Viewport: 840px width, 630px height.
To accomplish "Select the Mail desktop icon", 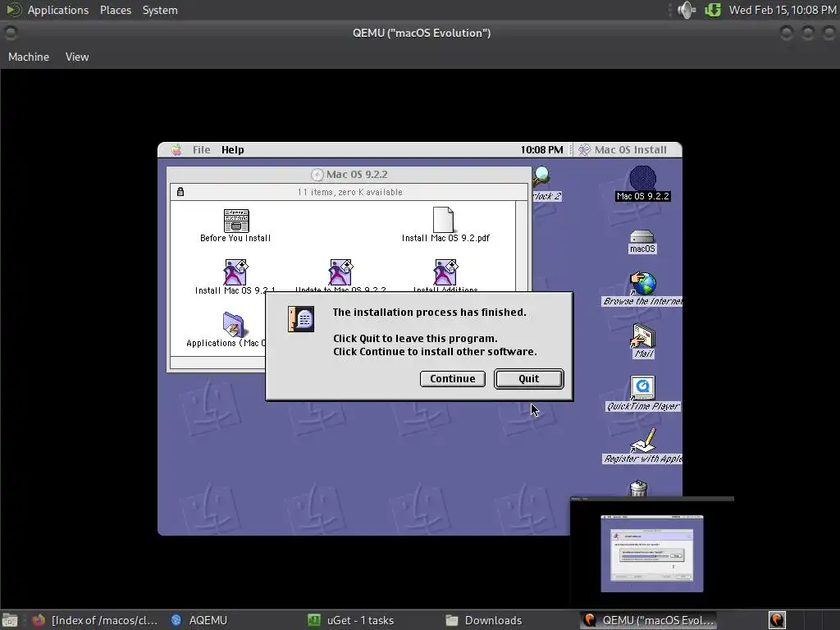I will click(642, 336).
